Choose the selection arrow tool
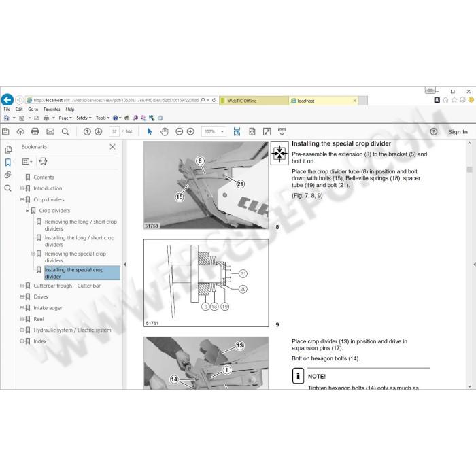This screenshot has width=476, height=476. coord(150,131)
